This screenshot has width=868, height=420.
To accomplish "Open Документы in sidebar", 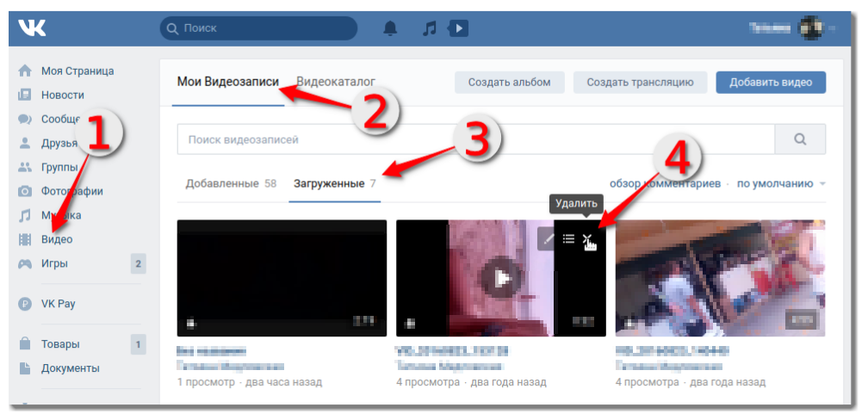I will (x=71, y=368).
